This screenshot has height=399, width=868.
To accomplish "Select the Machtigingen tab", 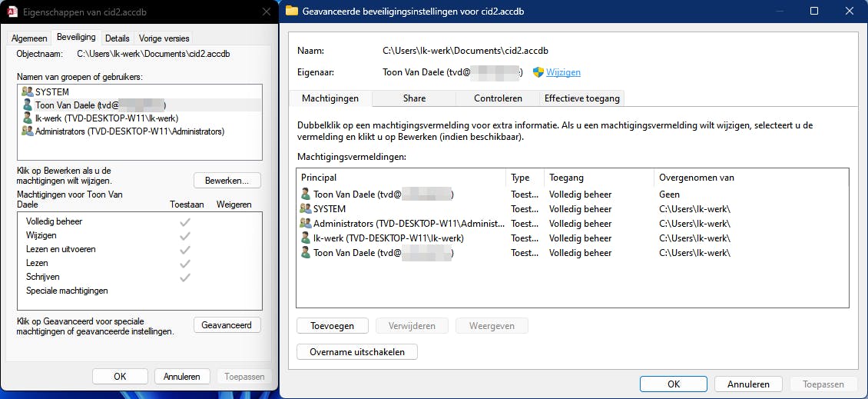I will click(x=330, y=98).
